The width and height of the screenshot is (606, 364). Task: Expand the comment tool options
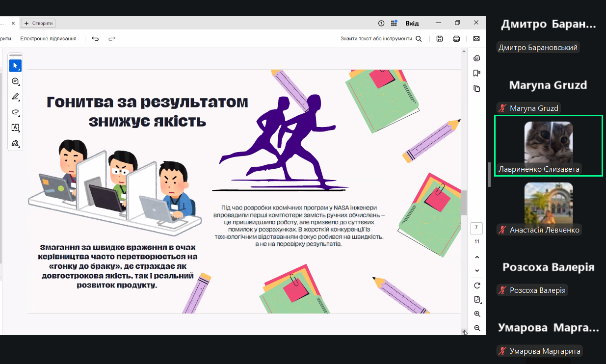coord(15,81)
